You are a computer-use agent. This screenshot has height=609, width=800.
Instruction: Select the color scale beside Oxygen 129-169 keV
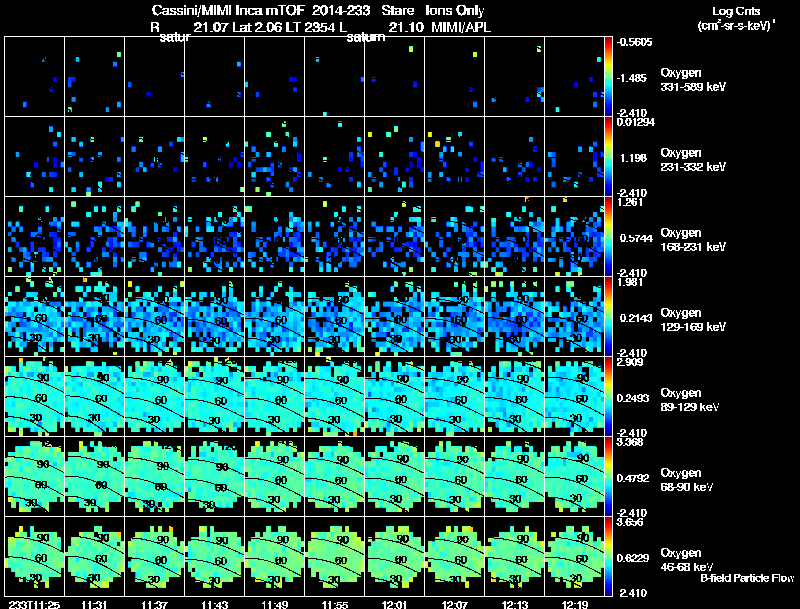coord(609,316)
